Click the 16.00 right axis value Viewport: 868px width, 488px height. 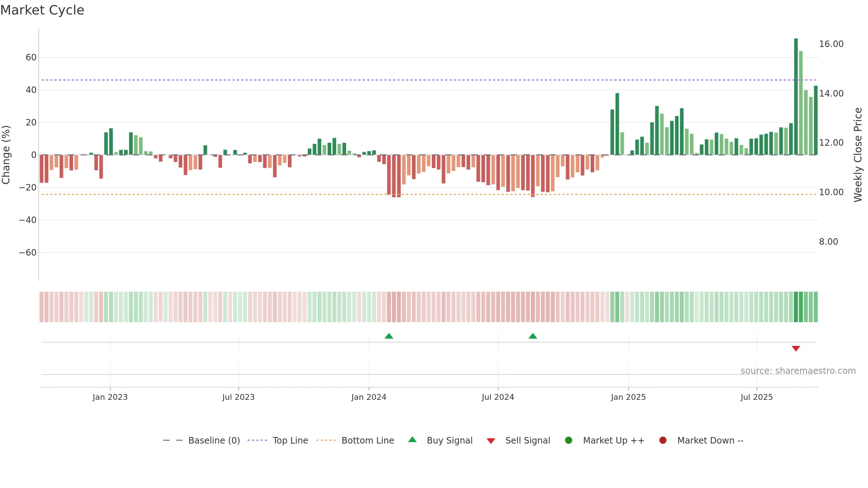(x=831, y=44)
